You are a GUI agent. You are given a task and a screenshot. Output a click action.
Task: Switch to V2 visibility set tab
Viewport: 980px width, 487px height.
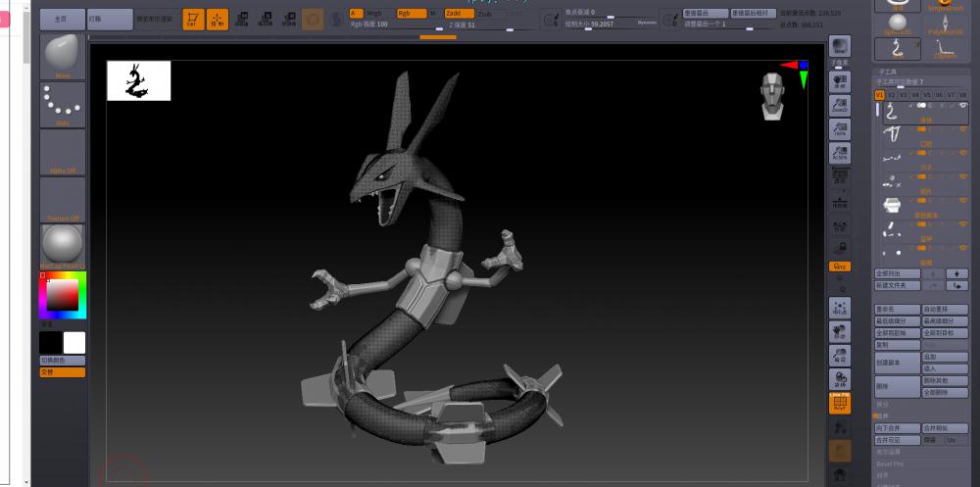click(x=891, y=95)
